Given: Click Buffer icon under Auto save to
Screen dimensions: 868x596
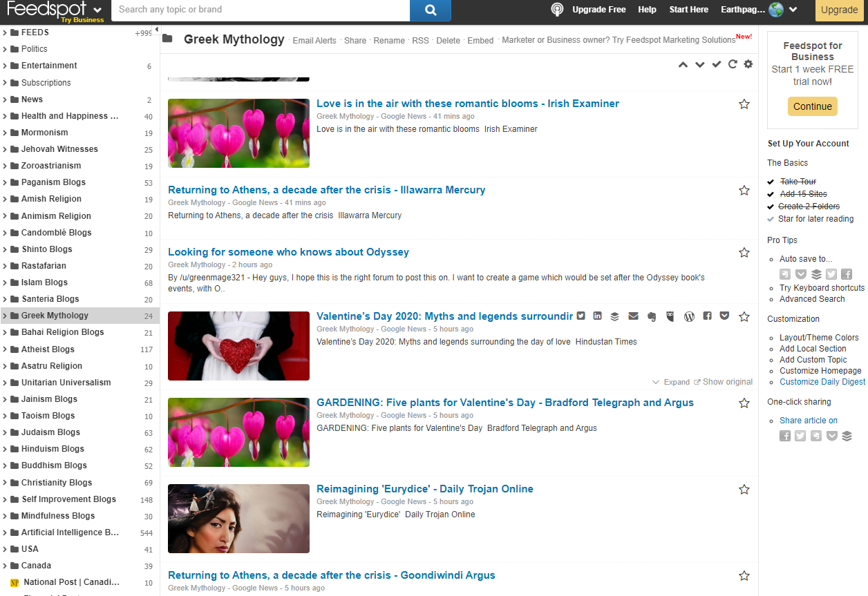Looking at the screenshot, I should point(816,274).
